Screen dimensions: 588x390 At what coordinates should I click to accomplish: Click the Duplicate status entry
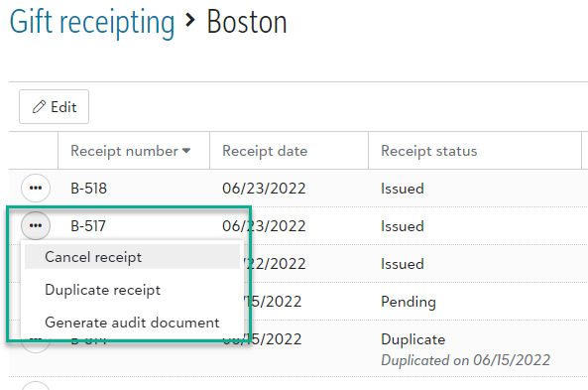tap(413, 339)
